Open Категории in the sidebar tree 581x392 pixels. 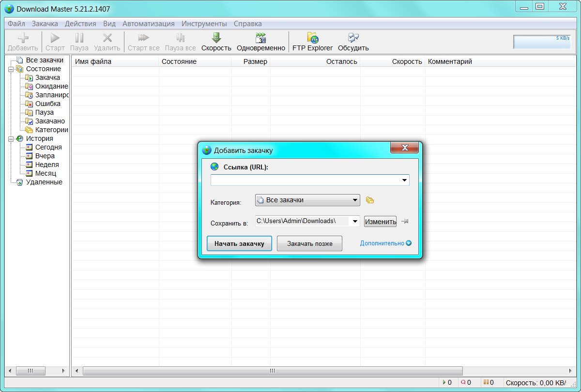coord(51,130)
